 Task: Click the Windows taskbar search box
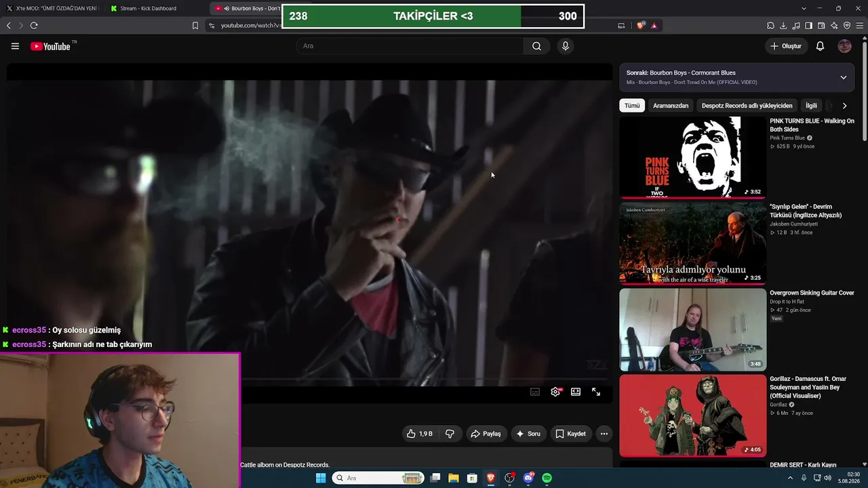click(x=378, y=478)
